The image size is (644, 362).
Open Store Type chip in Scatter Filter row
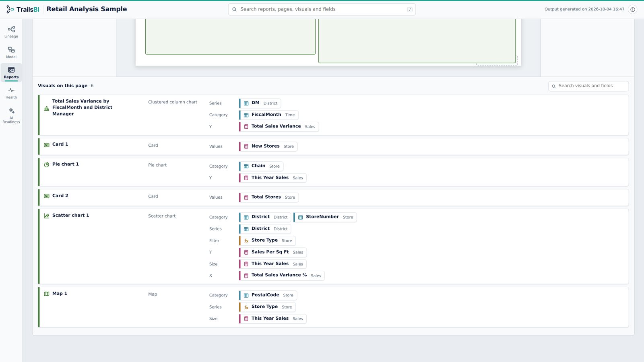click(267, 241)
